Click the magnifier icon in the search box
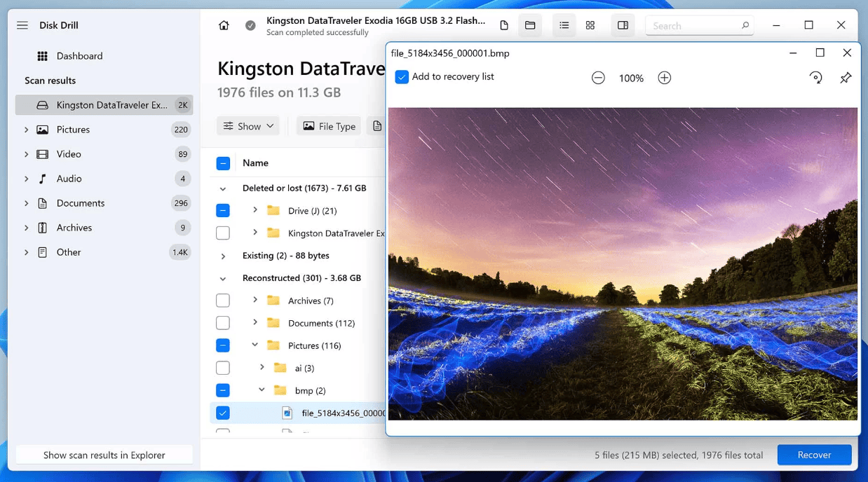868x482 pixels. 745,26
